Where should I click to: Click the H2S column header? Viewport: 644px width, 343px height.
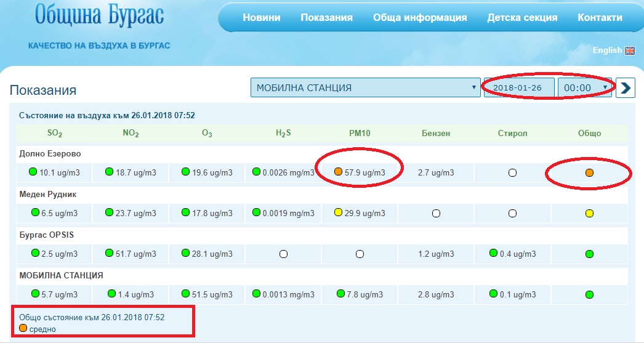coord(283,133)
